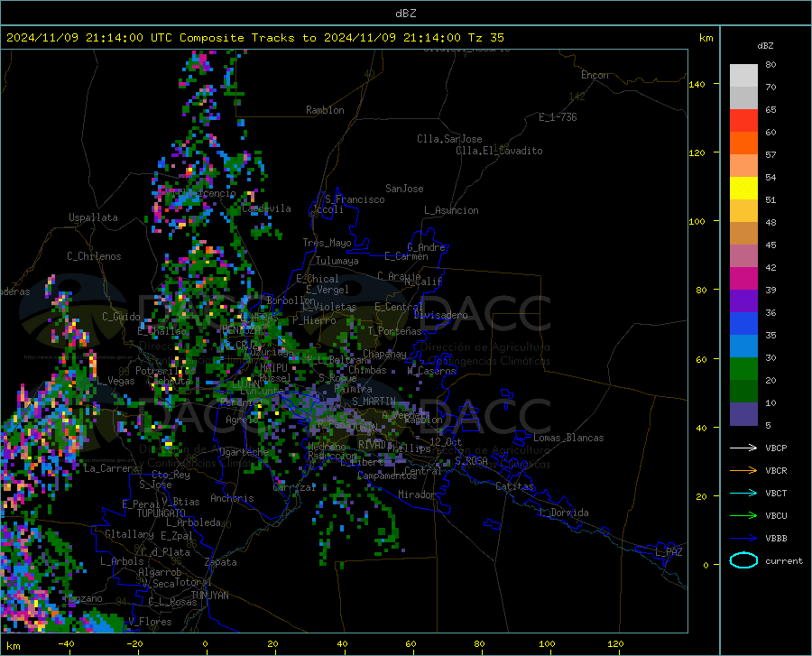Image resolution: width=812 pixels, height=656 pixels.
Task: Click the E_Chical map label
Action: 318,279
